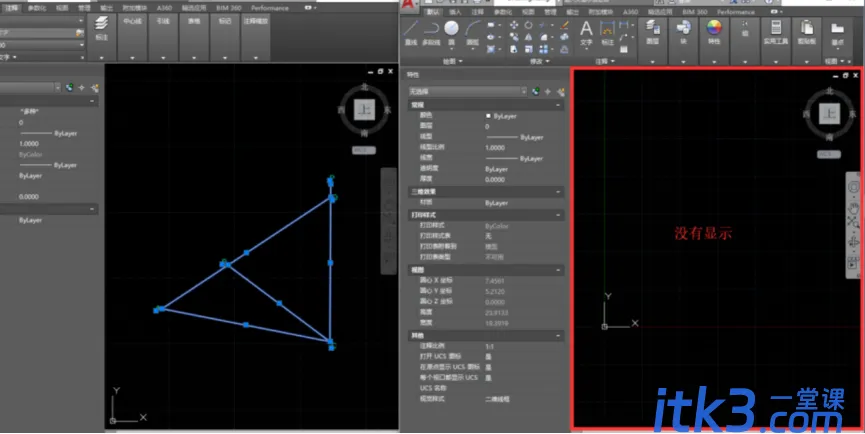Click the ByColor plot style value in right palette
The image size is (865, 434).
pos(496,226)
